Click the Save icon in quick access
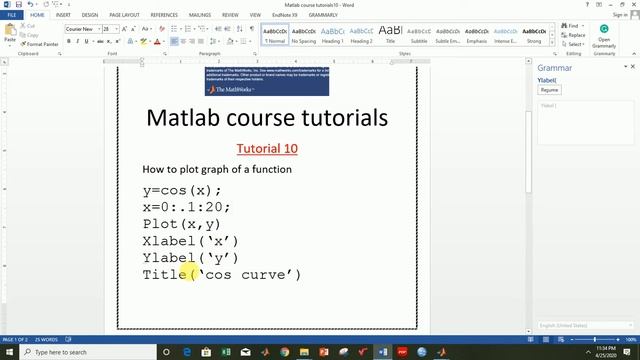The width and height of the screenshot is (640, 360). point(18,4)
